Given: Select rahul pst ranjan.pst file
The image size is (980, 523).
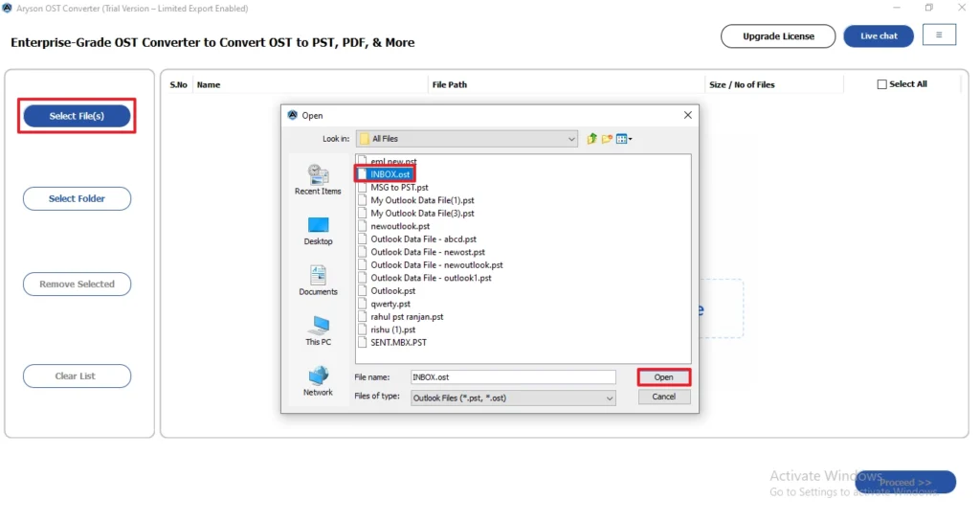Looking at the screenshot, I should (407, 317).
